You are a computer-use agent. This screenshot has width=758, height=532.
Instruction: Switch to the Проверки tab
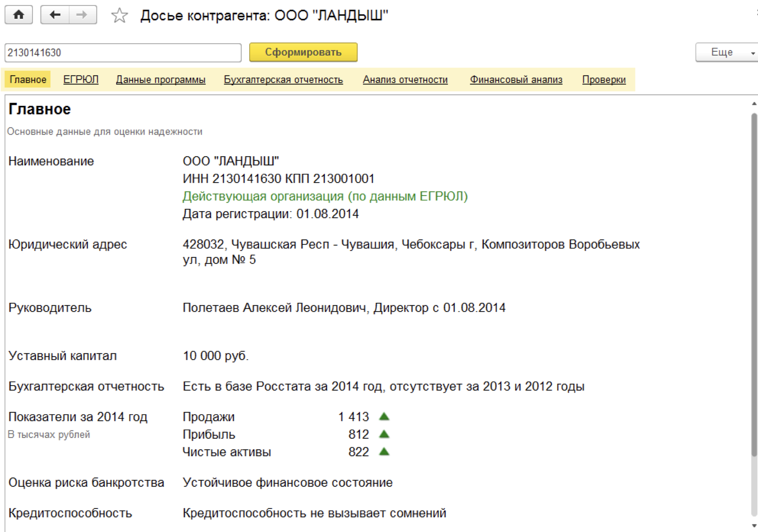604,80
